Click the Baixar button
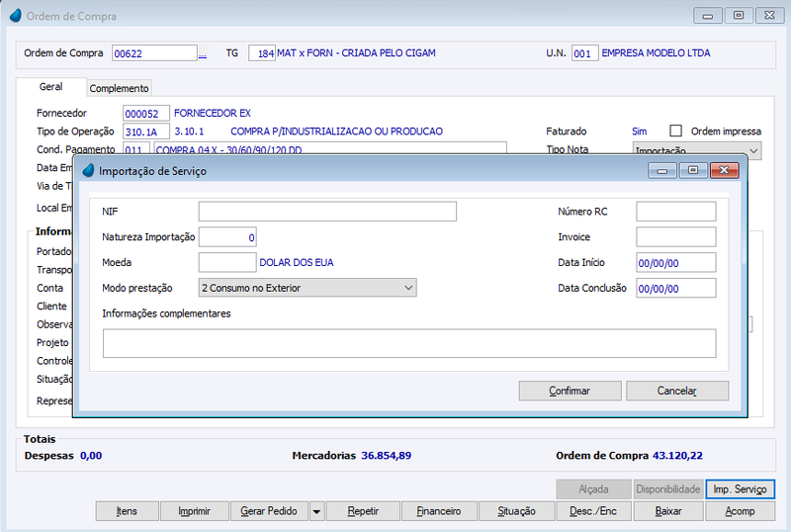Viewport: 791px width, 532px height. click(x=668, y=511)
